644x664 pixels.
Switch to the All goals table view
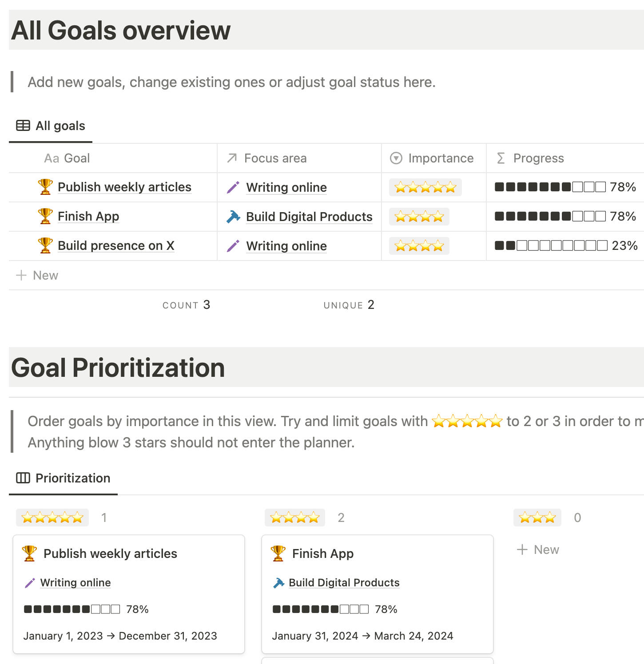pyautogui.click(x=60, y=126)
